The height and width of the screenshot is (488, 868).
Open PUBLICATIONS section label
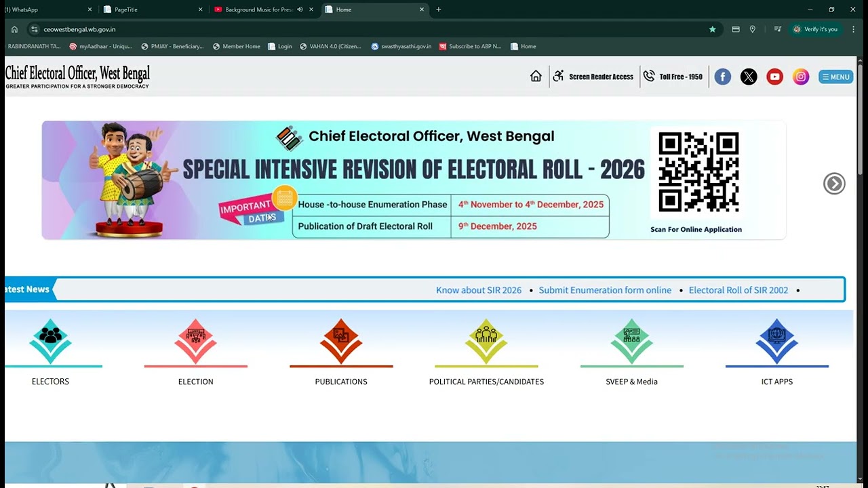point(341,382)
